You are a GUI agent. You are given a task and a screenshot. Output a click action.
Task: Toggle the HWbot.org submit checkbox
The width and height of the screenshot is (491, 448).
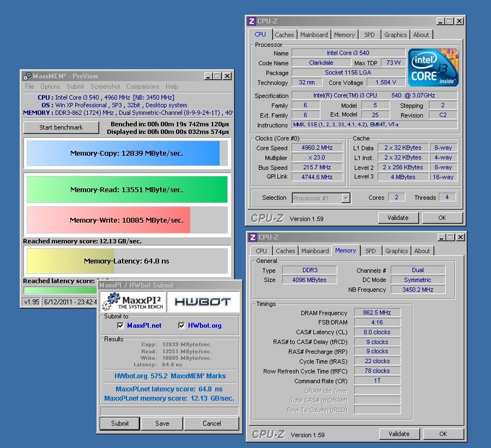coord(181,326)
